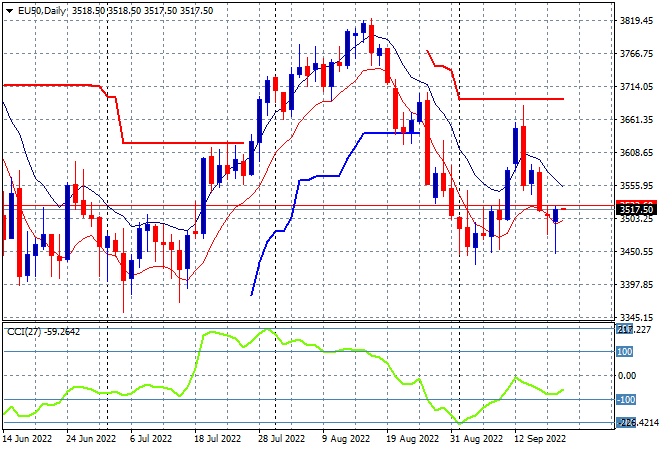Click the 3555.95 price axis label
The height and width of the screenshot is (450, 660).
(636, 185)
